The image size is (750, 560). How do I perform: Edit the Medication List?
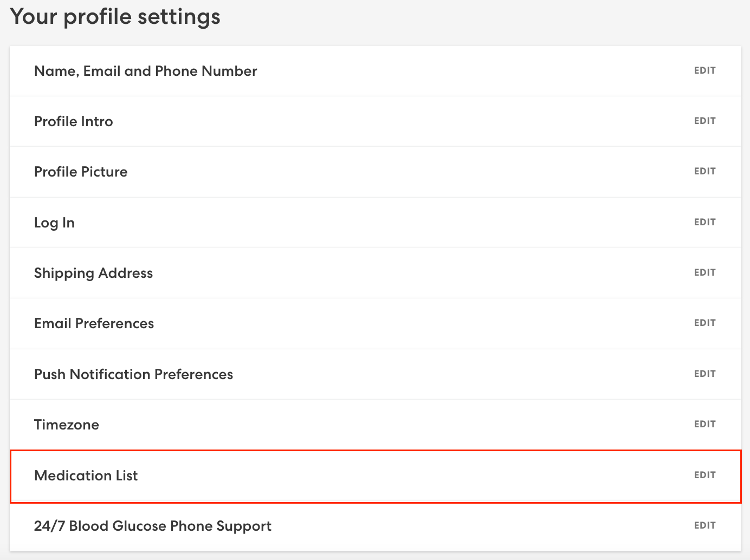tap(704, 475)
